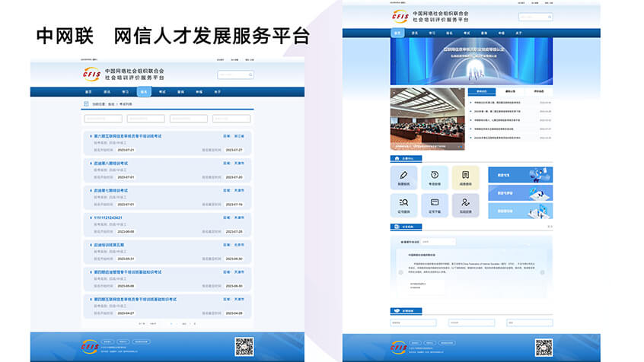Open the person-edit icon tile in the service grid
Screen dimensions: 644x362
466,205
